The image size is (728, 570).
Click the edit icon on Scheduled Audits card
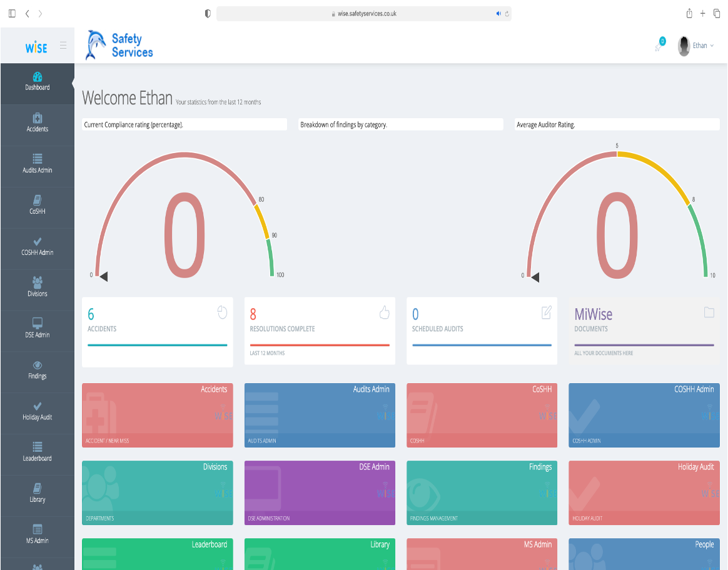[x=547, y=312]
